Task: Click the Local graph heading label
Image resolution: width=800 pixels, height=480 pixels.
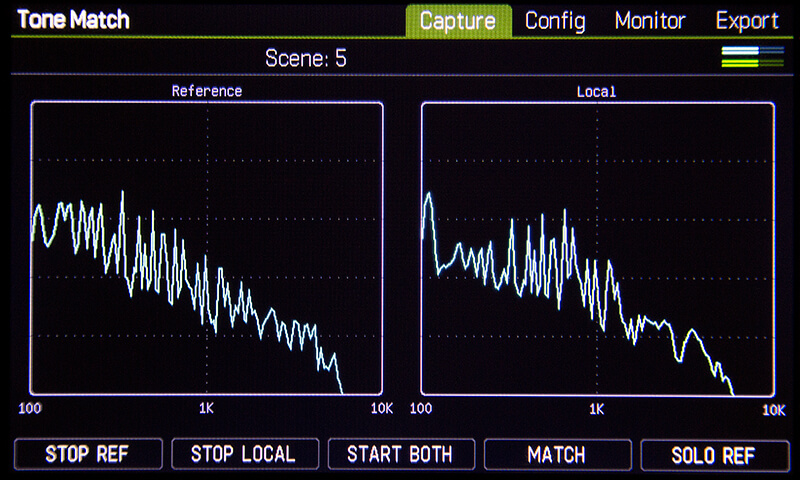Action: 597,91
